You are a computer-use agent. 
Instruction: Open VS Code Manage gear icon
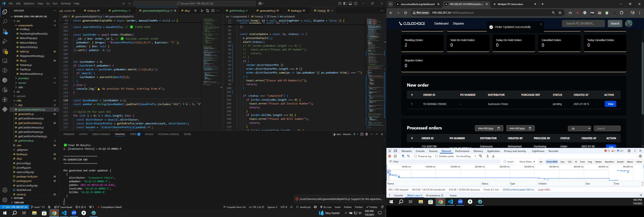point(5,200)
